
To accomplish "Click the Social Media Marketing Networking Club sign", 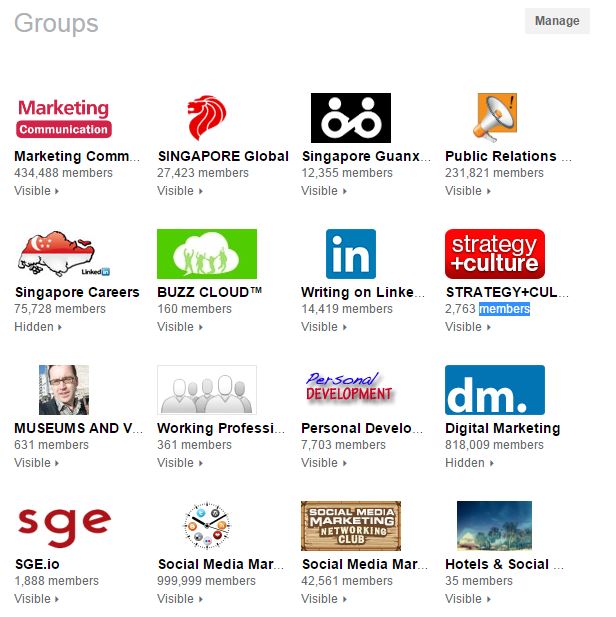I will 351,526.
